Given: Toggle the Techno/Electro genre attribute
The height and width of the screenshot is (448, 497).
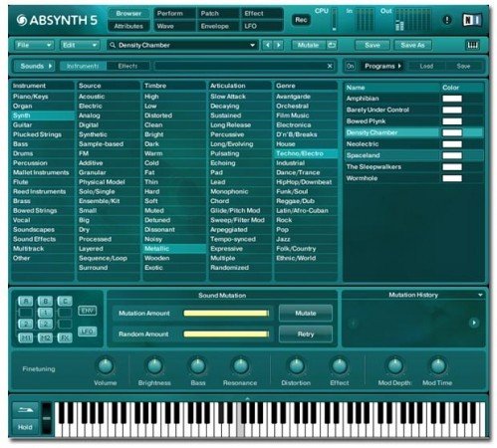Looking at the screenshot, I should click(x=306, y=153).
